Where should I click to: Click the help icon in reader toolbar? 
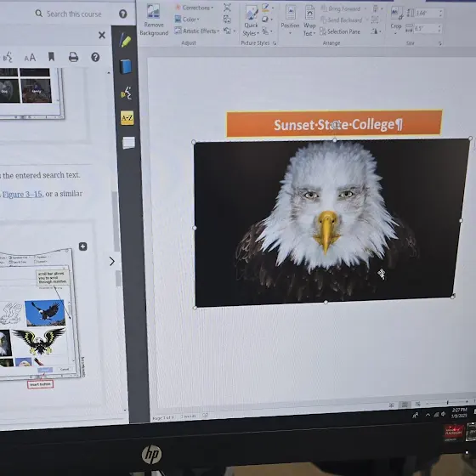tap(95, 57)
